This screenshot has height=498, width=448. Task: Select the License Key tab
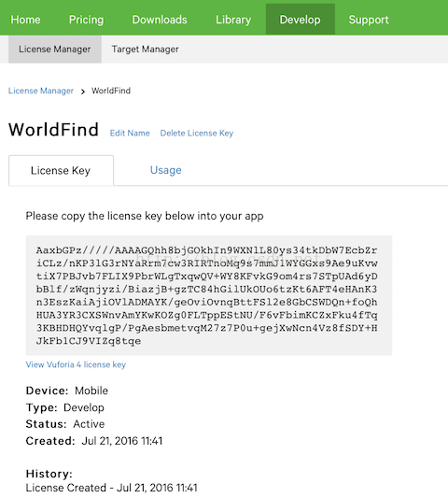[x=61, y=171]
